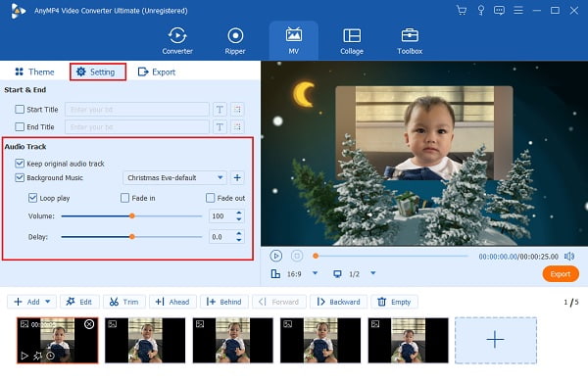Open the shopping cart purchase icon
The width and height of the screenshot is (588, 382).
pyautogui.click(x=462, y=10)
